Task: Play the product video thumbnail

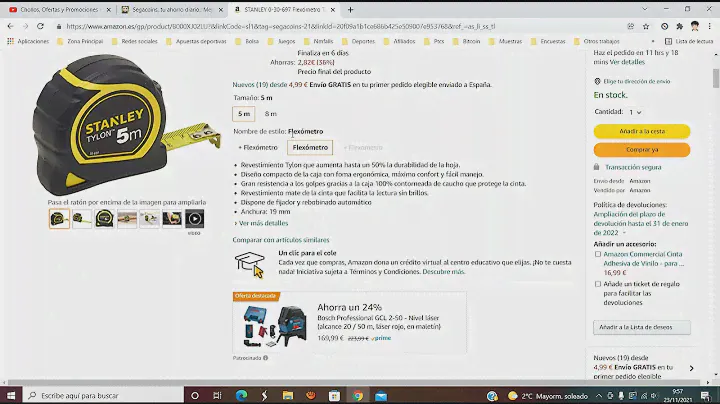Action: coord(195,218)
